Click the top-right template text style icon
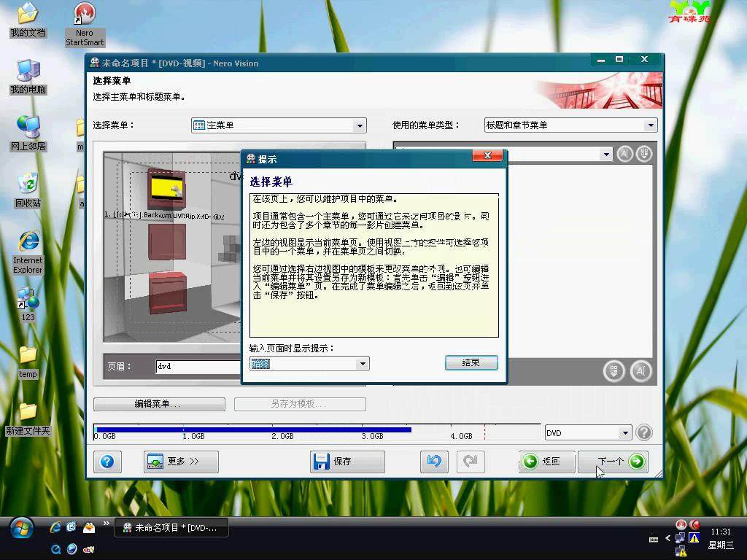 (x=625, y=154)
